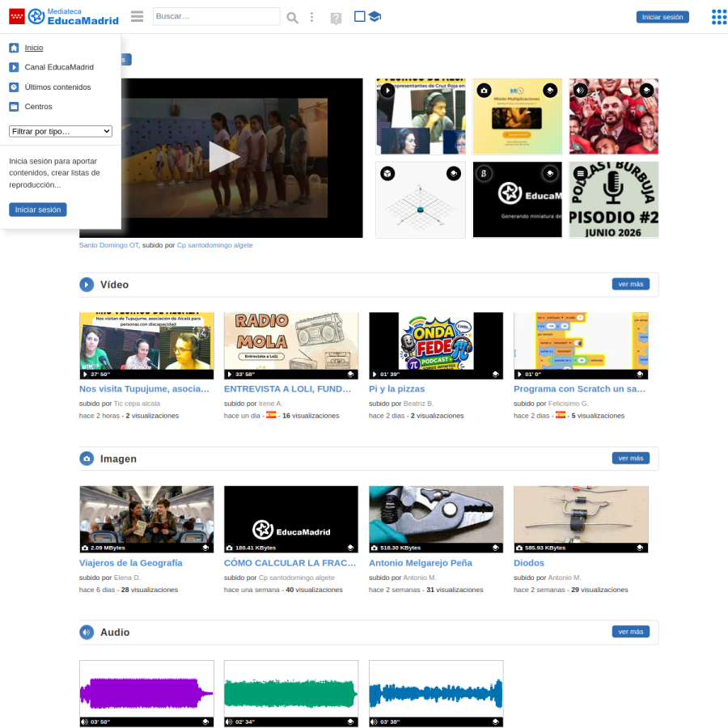This screenshot has height=728, width=728.
Task: Open Canal EducaMadrid in the sidebar
Action: point(59,67)
